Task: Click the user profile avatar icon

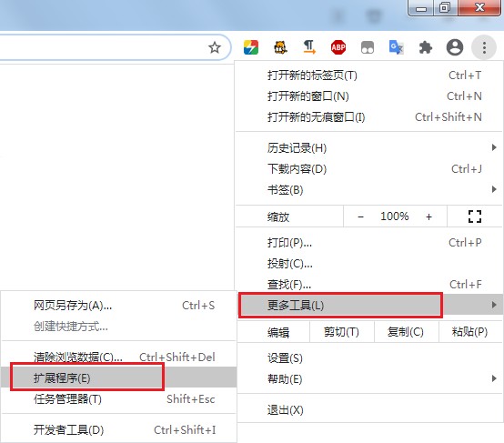Action: 455,47
